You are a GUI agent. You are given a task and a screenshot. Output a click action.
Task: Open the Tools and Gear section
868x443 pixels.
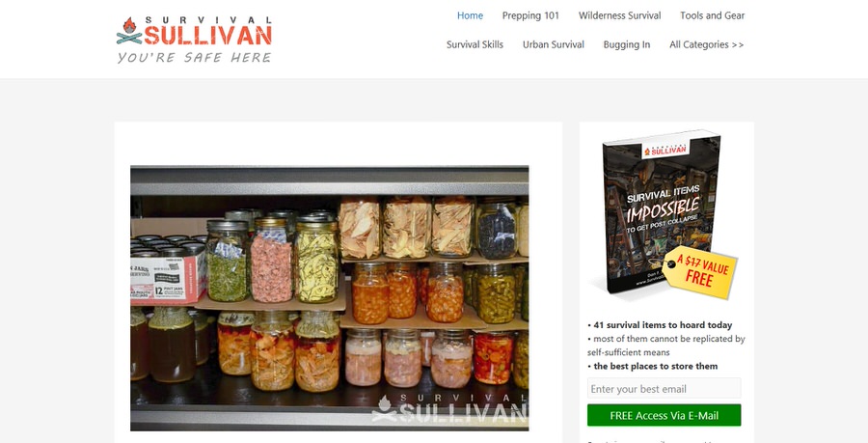pyautogui.click(x=712, y=15)
